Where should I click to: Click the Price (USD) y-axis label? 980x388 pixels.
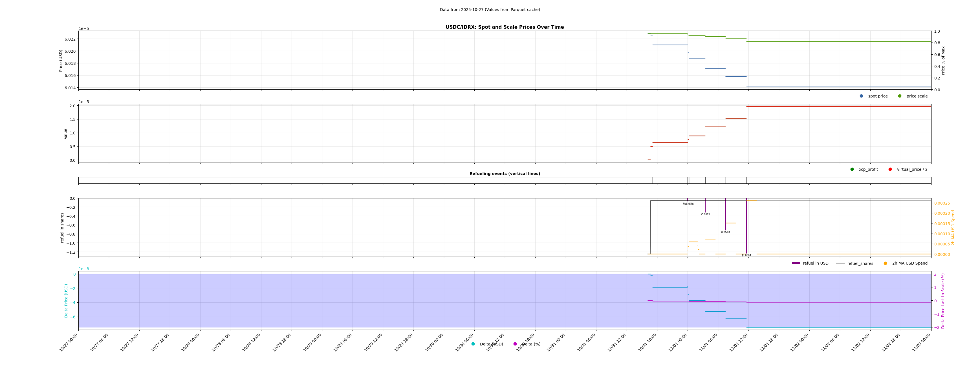tap(61, 60)
